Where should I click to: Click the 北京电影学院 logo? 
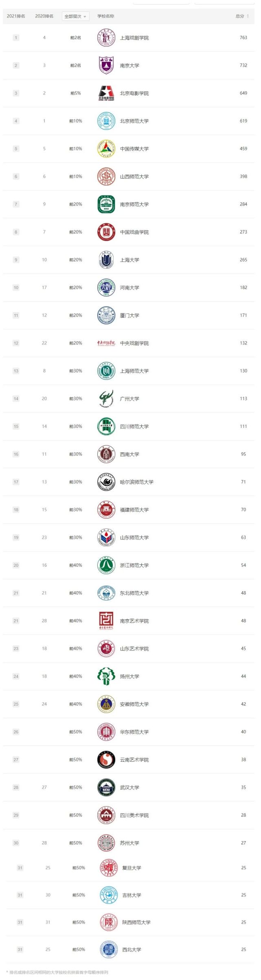106,93
